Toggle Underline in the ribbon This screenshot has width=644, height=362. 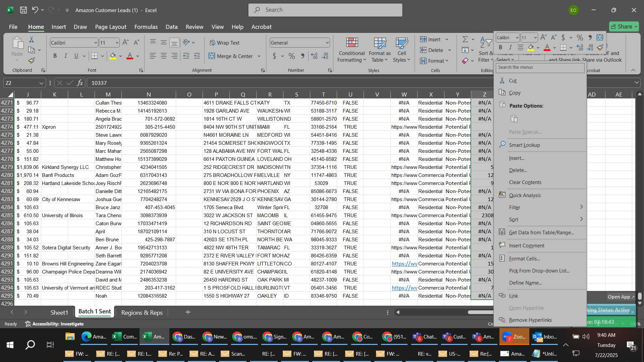[76, 56]
